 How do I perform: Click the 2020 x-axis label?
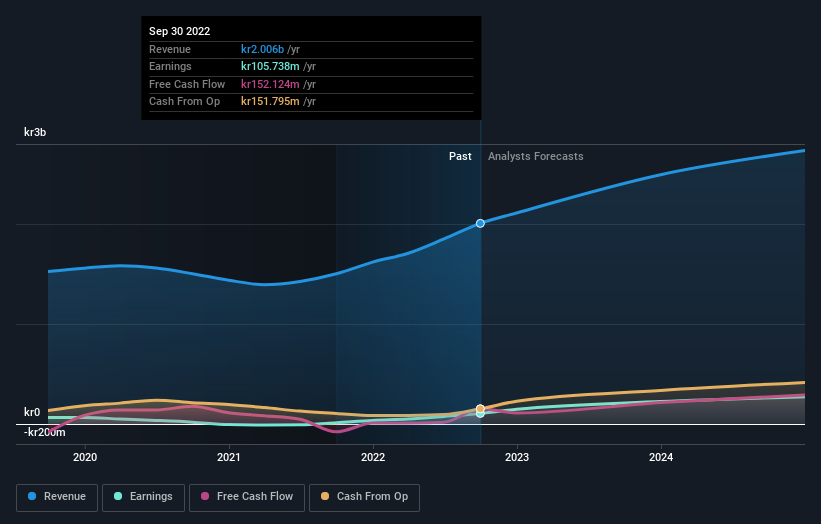tap(85, 458)
